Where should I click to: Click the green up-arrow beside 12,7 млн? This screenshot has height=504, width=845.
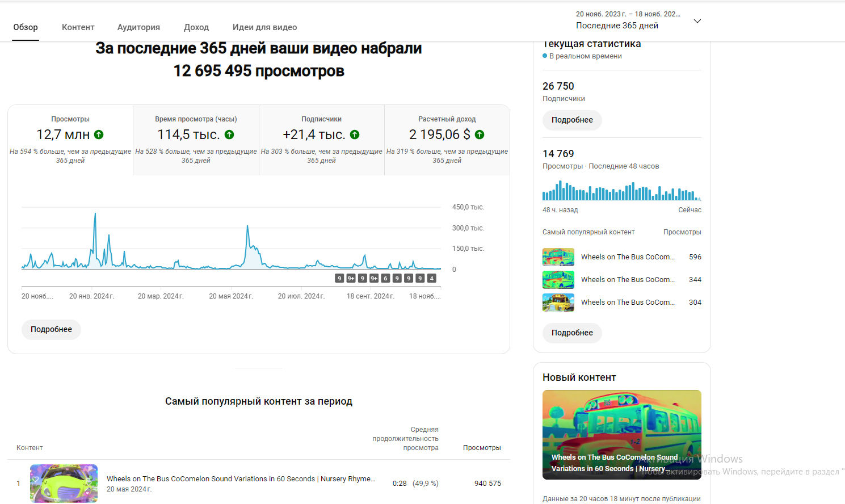pyautogui.click(x=99, y=135)
